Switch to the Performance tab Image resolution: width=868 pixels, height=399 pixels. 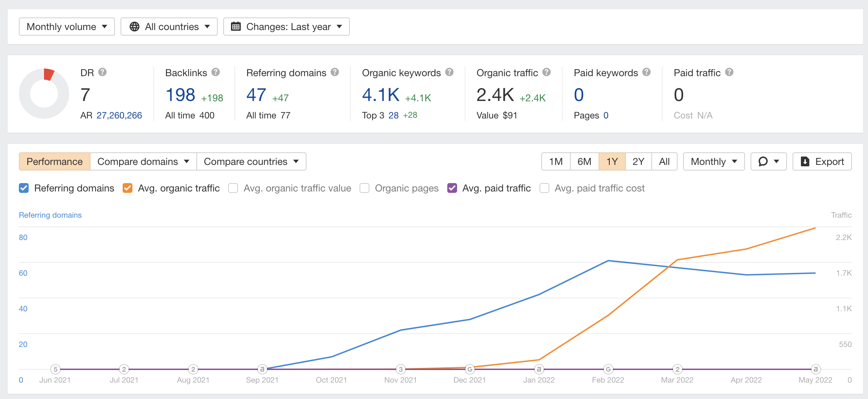[55, 161]
